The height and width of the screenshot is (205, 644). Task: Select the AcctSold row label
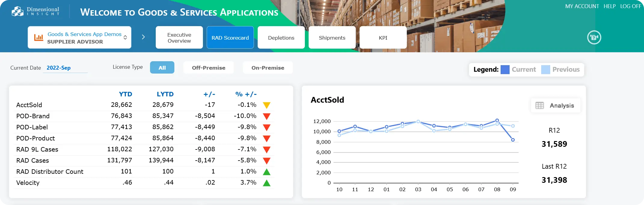click(29, 105)
